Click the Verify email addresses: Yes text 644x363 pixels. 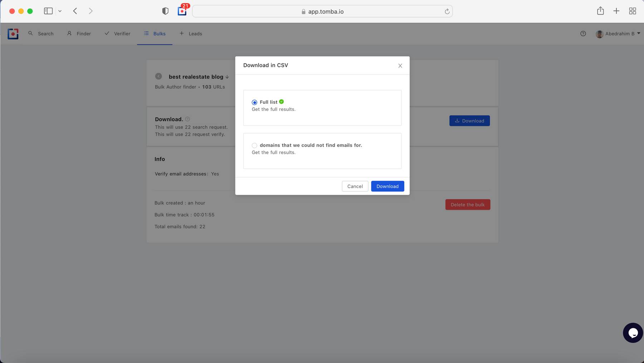187,174
